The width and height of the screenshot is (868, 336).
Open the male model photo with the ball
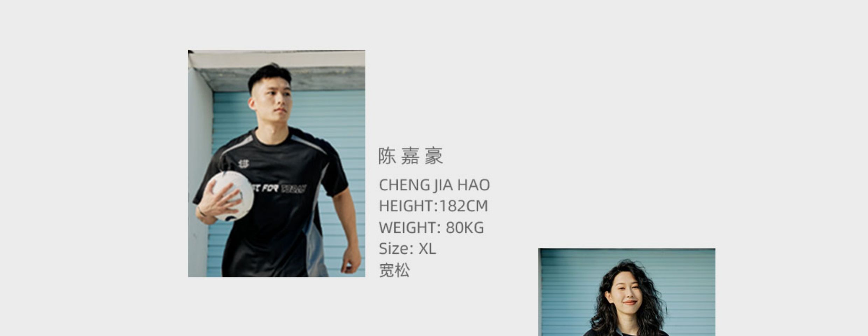pyautogui.click(x=276, y=163)
